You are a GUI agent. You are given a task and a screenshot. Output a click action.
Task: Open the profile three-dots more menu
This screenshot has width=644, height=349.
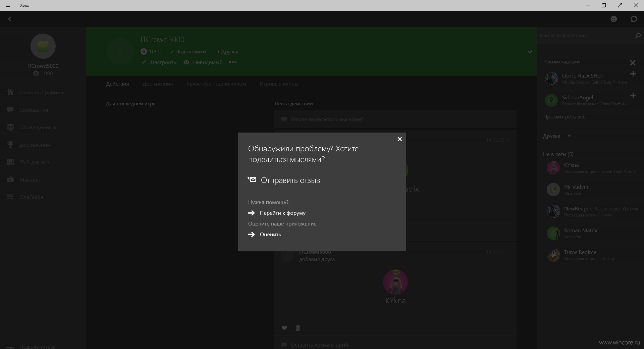click(x=232, y=62)
